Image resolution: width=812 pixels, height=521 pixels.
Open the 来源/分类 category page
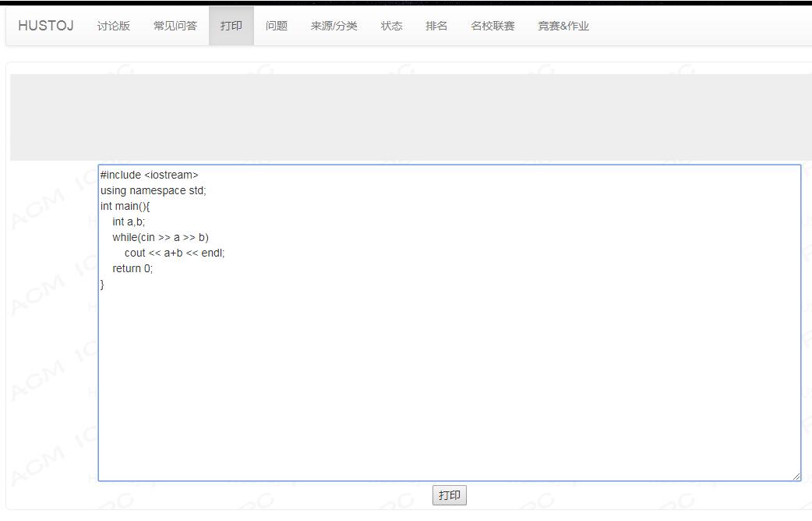pos(334,26)
